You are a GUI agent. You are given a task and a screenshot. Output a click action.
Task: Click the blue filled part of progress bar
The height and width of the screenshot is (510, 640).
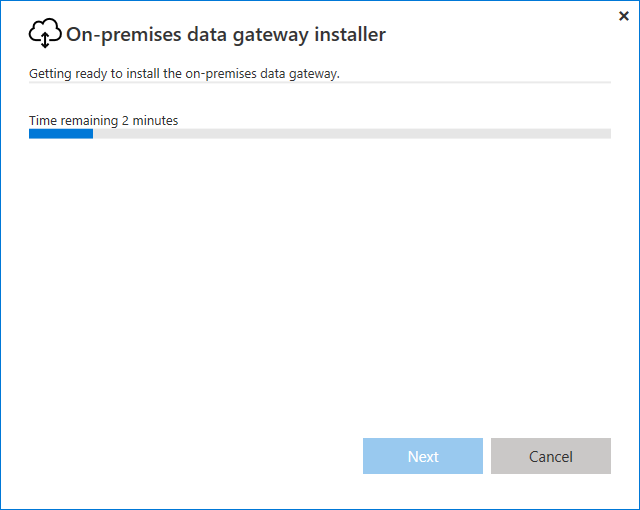point(60,133)
